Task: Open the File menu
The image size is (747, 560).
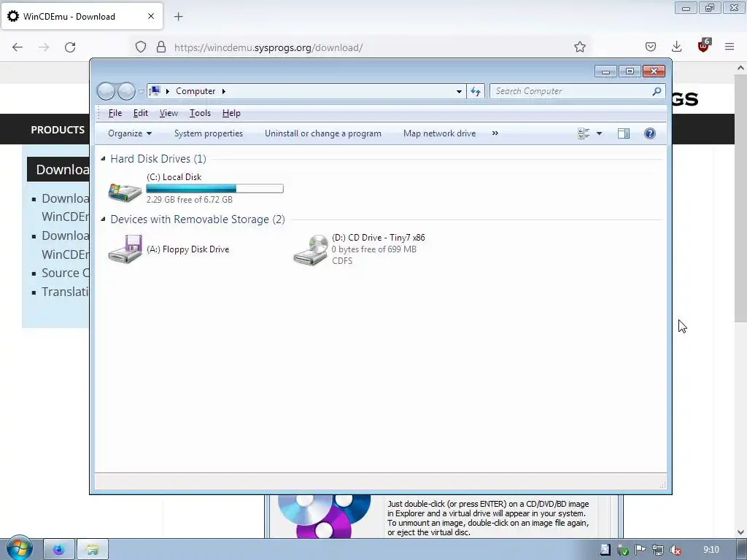Action: [115, 113]
